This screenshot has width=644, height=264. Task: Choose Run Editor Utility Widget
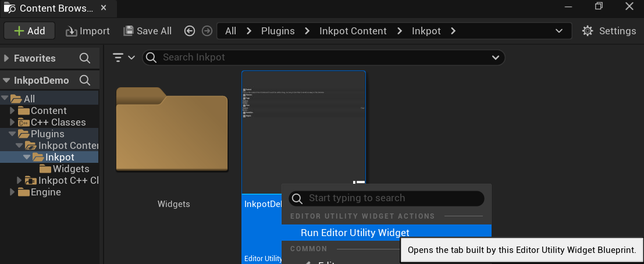pyautogui.click(x=386, y=233)
